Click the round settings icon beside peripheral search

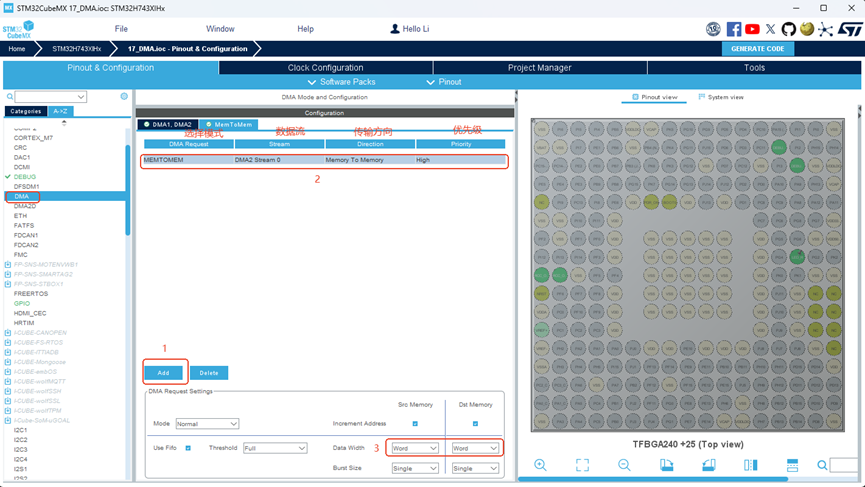click(x=124, y=96)
